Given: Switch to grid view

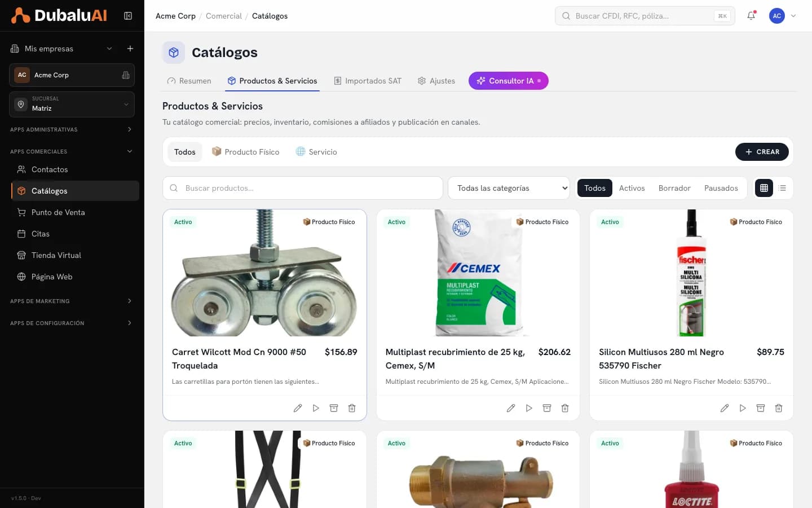Looking at the screenshot, I should click(764, 188).
